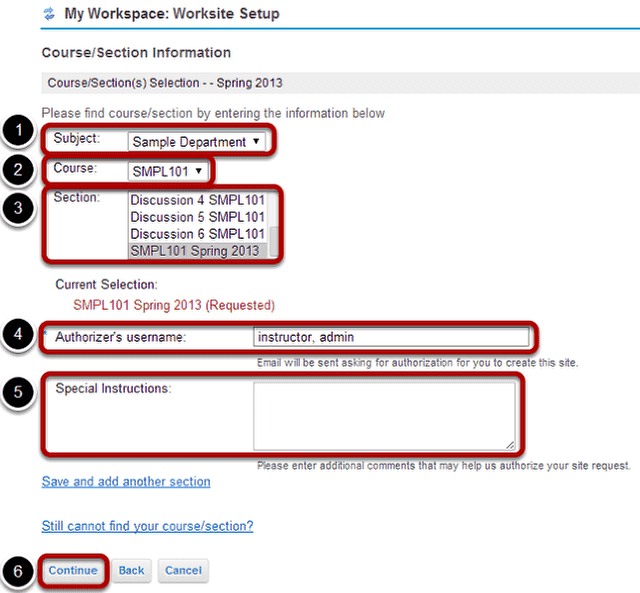Click the Section list scrollbar

pyautogui.click(x=274, y=225)
